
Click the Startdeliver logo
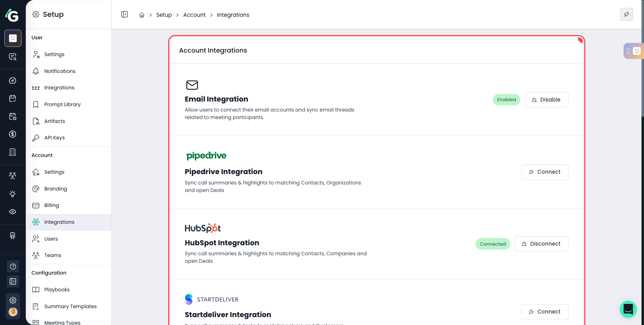pyautogui.click(x=212, y=299)
